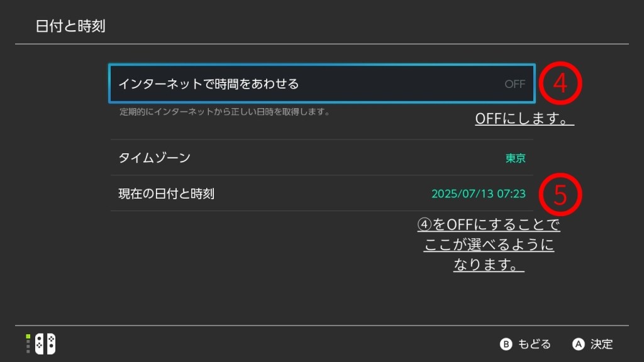Select the インターネットで時間をあわせる label
This screenshot has height=362, width=644.
(208, 84)
